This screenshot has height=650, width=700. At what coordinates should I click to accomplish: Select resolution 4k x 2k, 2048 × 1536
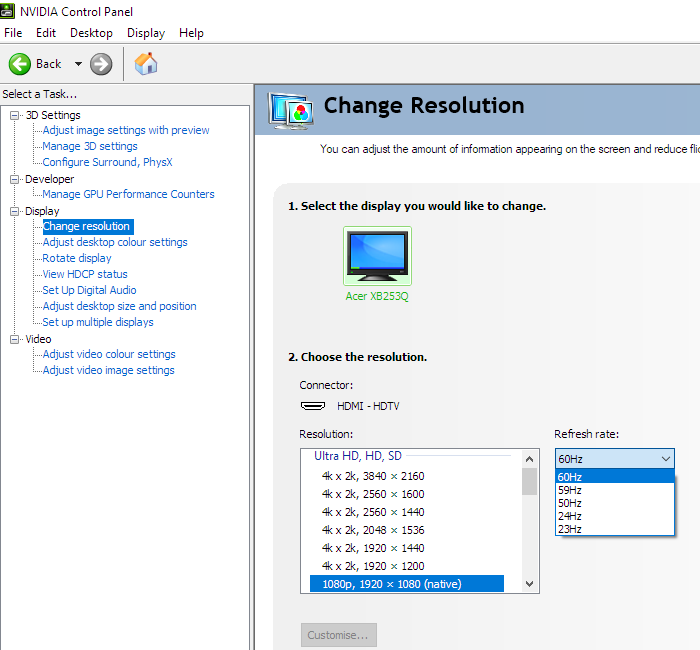373,530
